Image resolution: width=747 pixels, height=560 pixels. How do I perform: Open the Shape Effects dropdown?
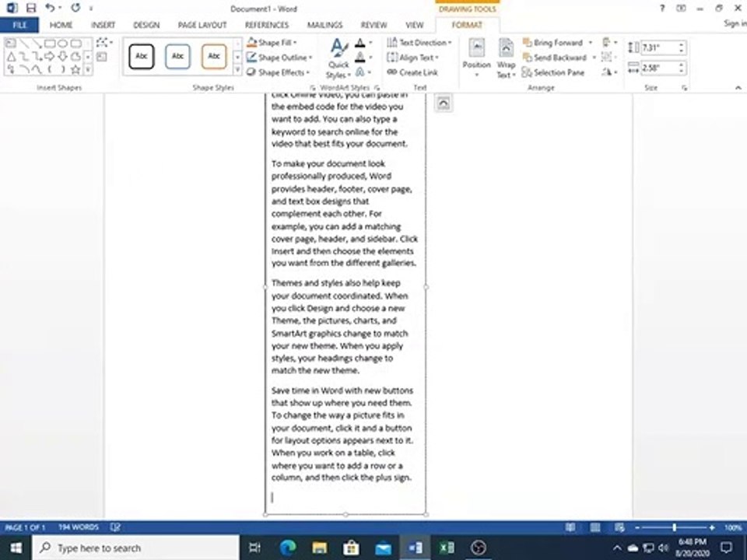[x=278, y=72]
